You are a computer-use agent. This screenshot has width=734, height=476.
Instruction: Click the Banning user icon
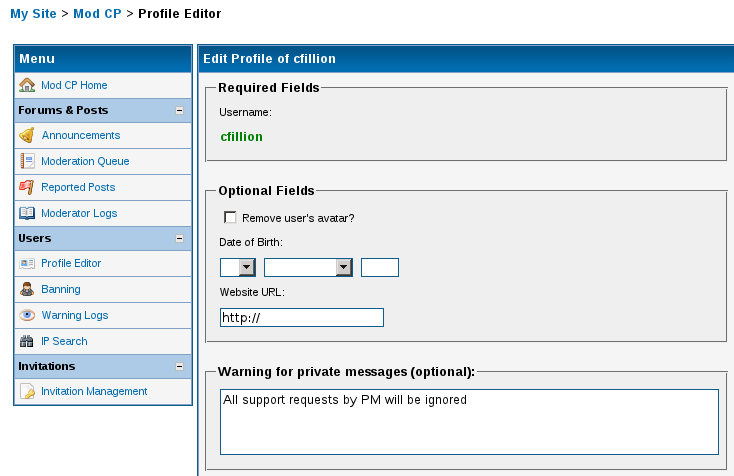[x=27, y=289]
